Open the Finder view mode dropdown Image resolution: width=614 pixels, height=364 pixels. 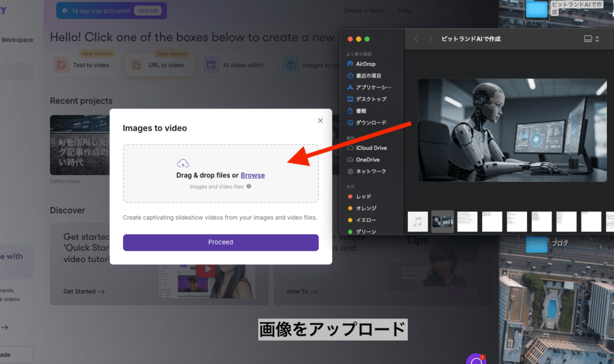click(x=591, y=39)
